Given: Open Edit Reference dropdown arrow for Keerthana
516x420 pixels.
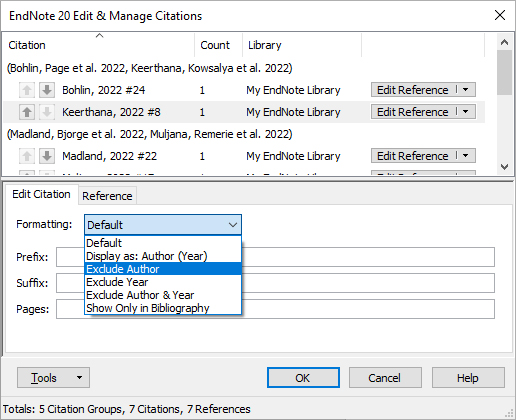Looking at the screenshot, I should pos(466,112).
